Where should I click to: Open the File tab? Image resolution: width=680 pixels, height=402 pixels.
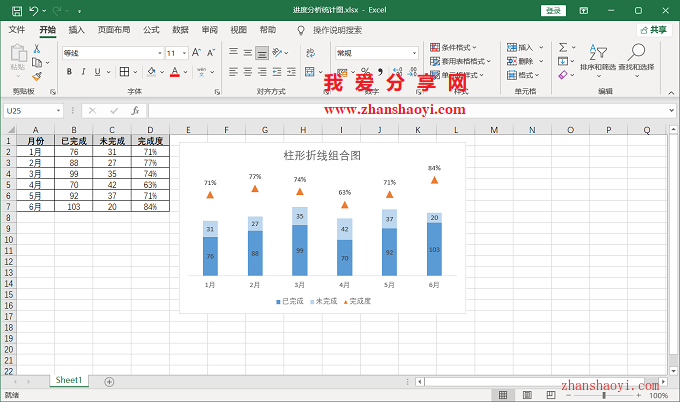click(x=17, y=30)
